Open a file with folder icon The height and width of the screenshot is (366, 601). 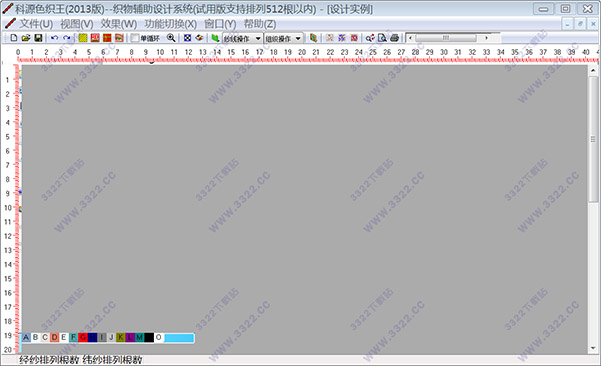click(26, 38)
